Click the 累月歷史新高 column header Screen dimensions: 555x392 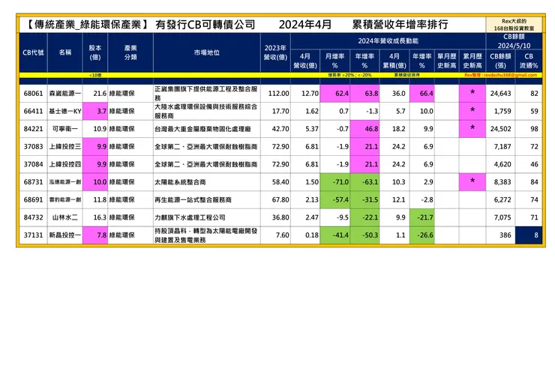tap(472, 61)
